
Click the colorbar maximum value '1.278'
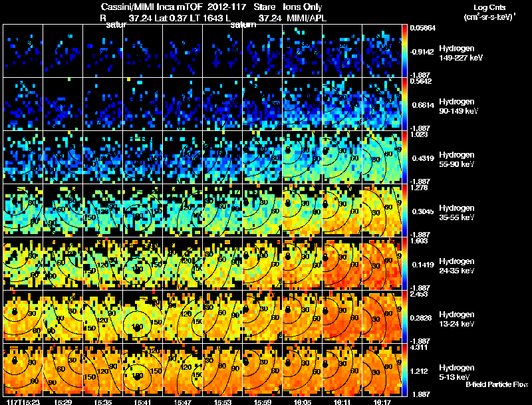pyautogui.click(x=419, y=188)
